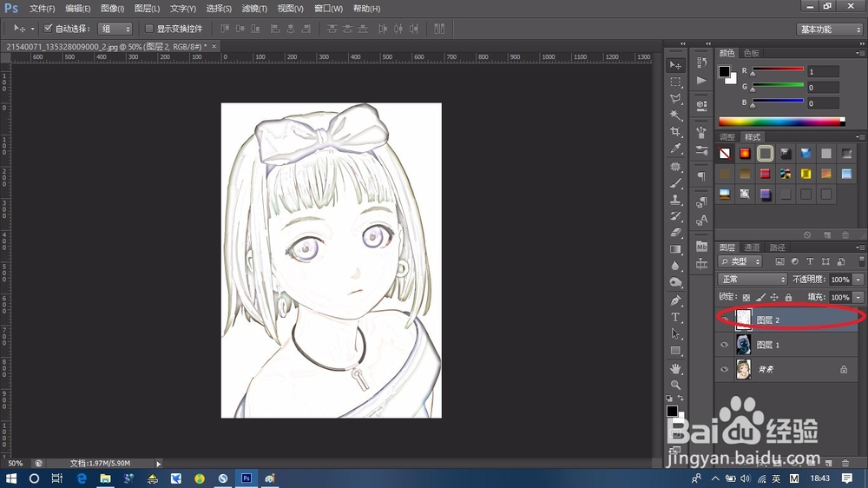The height and width of the screenshot is (488, 868).
Task: Open the Layers panel flyout menu
Action: click(x=859, y=247)
